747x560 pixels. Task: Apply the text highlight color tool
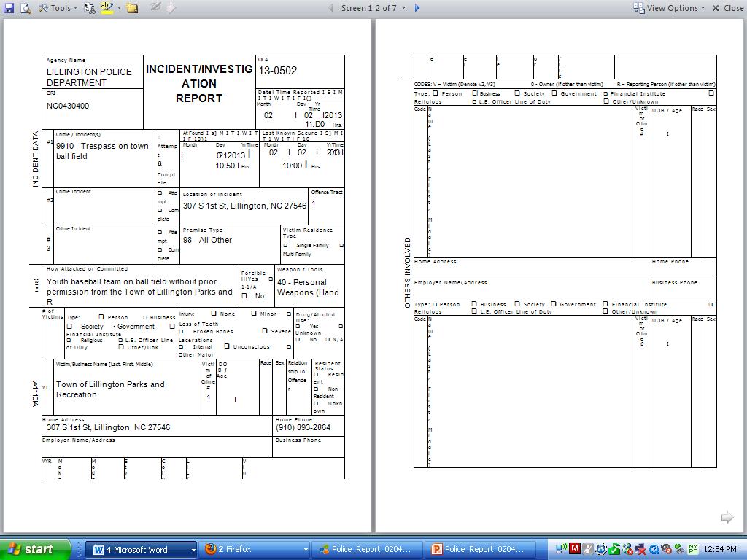[107, 7]
